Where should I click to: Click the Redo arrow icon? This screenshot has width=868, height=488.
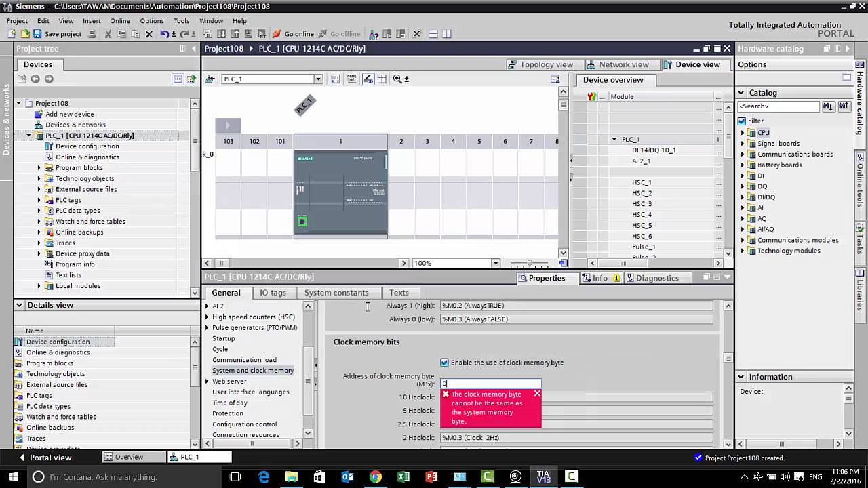[x=184, y=34]
